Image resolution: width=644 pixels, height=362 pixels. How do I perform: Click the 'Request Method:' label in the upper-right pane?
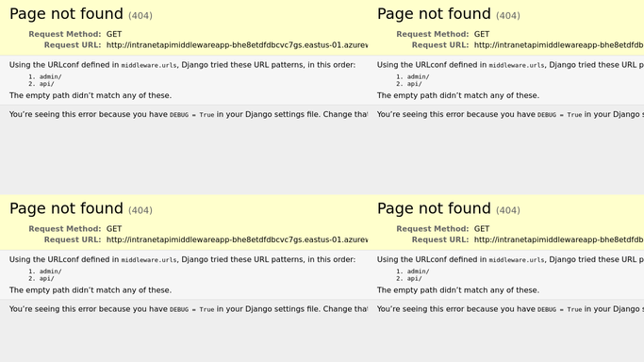coord(432,34)
